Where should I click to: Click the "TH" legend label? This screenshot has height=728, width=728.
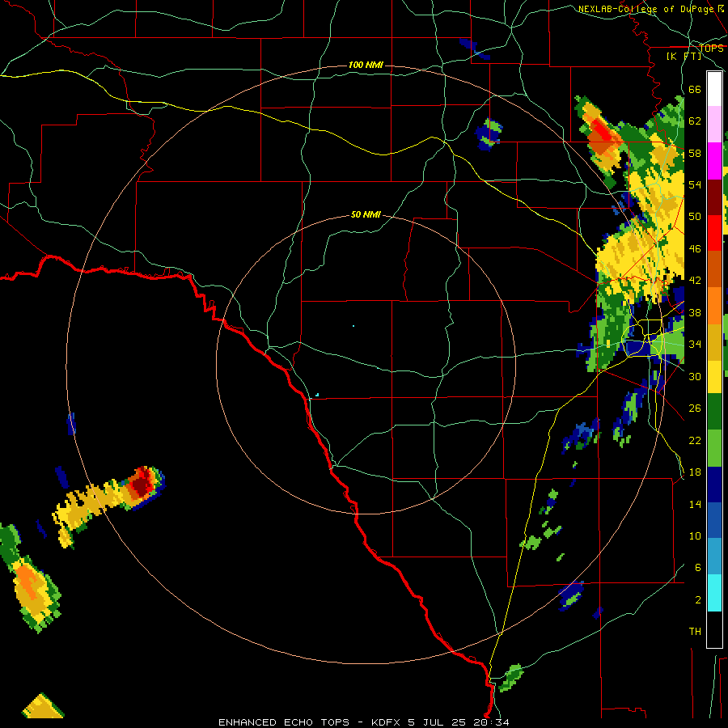click(x=695, y=632)
